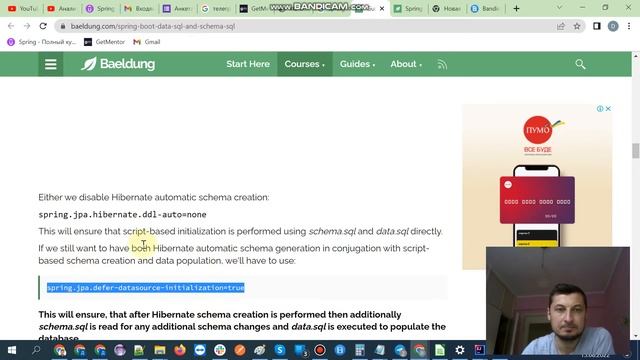The image size is (640, 360).
Task: Switch to the Google search tab
Action: [x=216, y=9]
